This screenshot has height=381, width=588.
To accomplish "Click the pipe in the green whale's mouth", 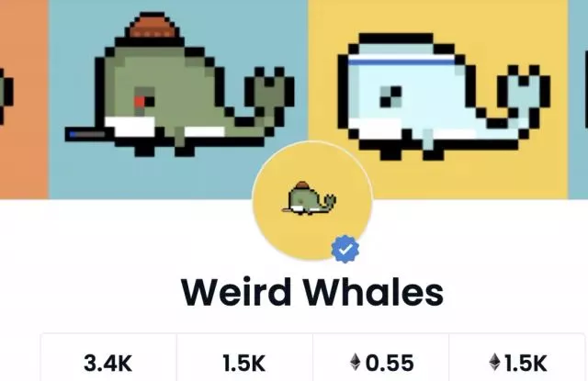I will pyautogui.click(x=85, y=134).
